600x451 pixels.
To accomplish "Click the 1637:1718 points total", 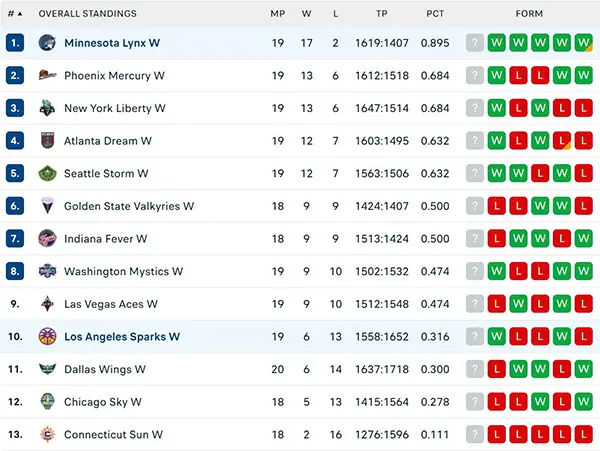I will click(x=382, y=369).
